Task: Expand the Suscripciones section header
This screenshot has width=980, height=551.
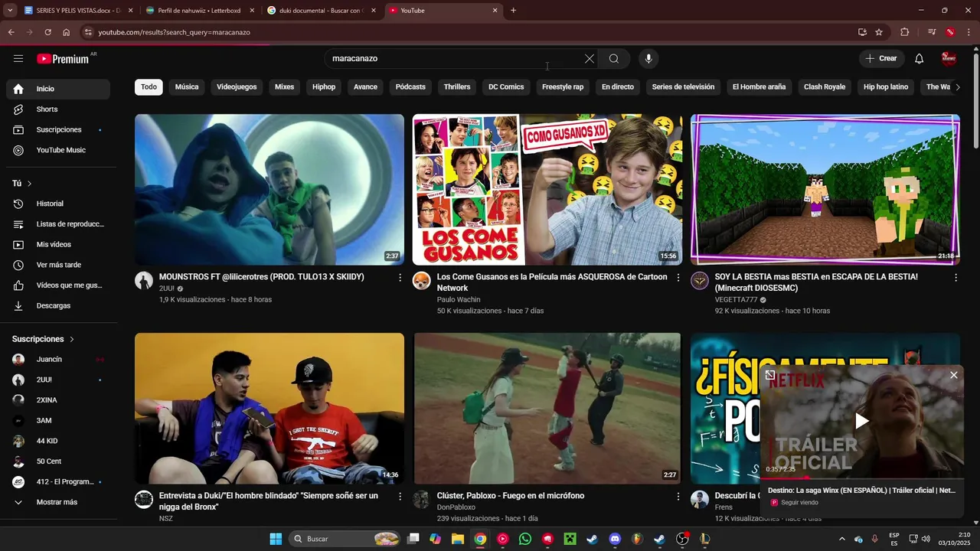Action: tap(44, 339)
